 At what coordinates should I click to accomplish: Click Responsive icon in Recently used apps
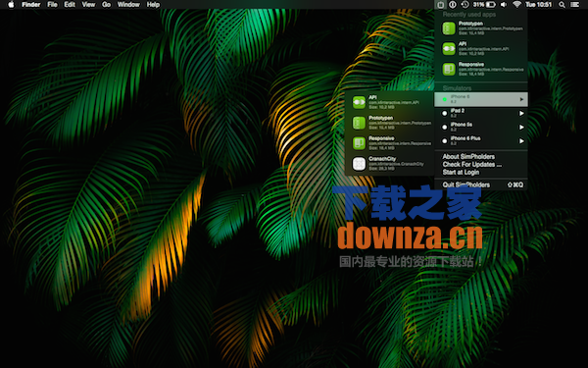click(x=449, y=69)
